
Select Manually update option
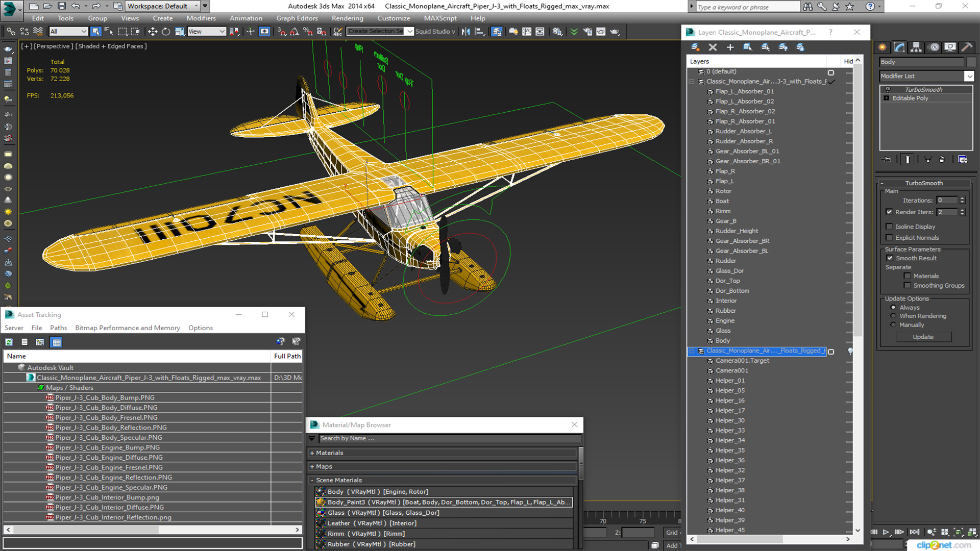[893, 324]
